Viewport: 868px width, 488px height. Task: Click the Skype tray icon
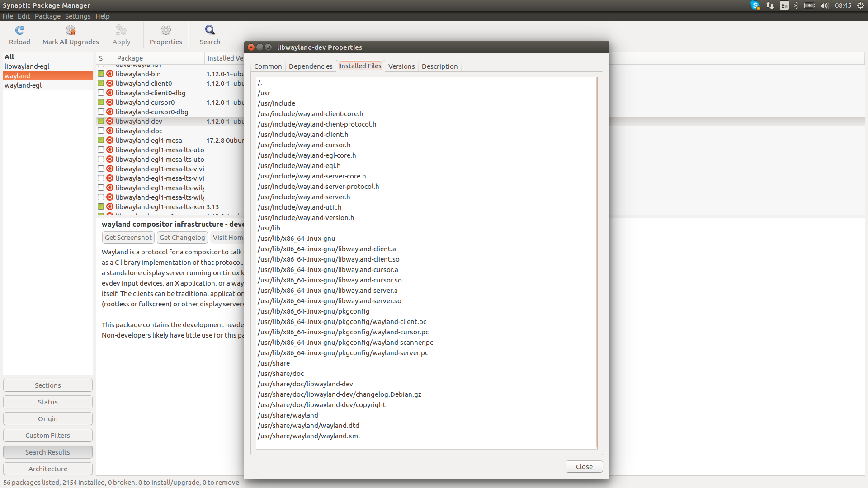click(x=755, y=5)
